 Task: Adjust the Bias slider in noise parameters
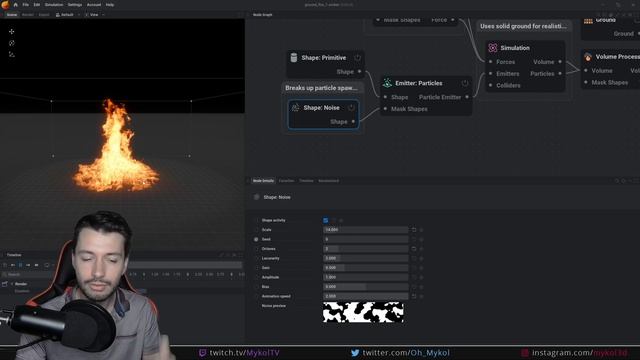pyautogui.click(x=366, y=287)
